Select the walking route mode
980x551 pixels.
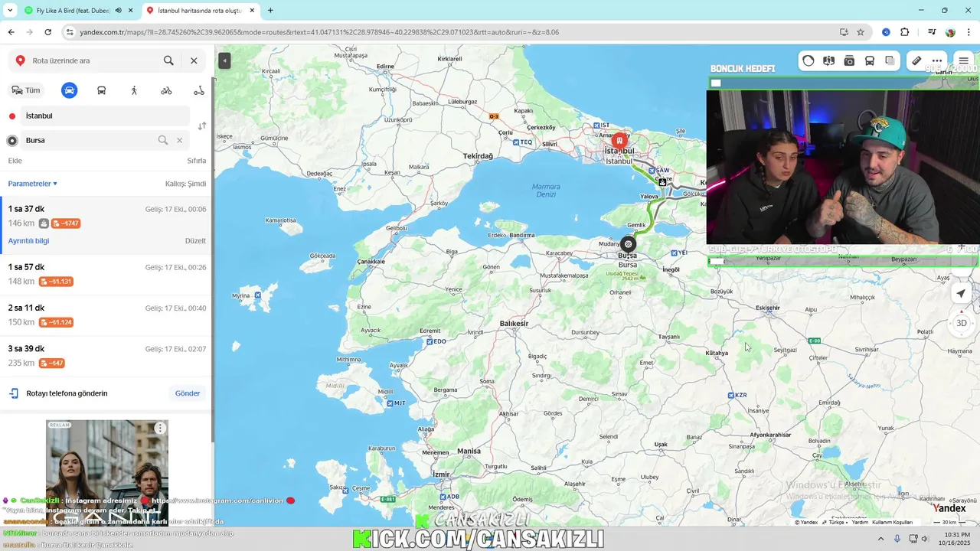tap(134, 90)
